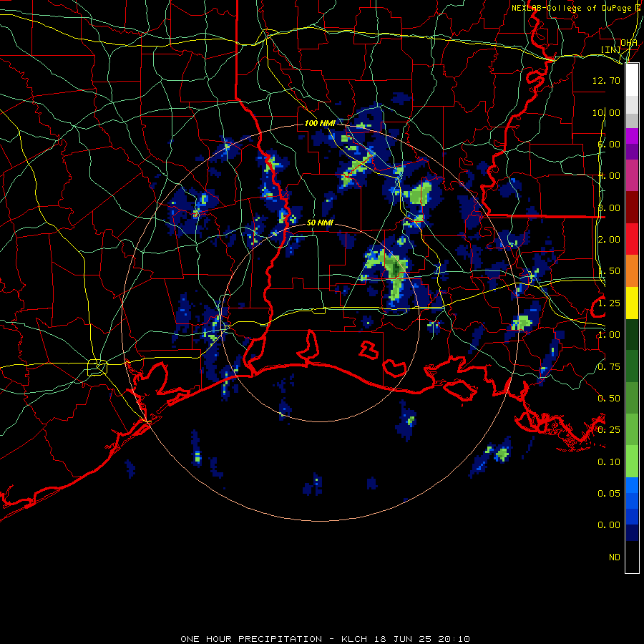644x644 pixels.
Task: Click the 12.70 legend value
Action: (x=606, y=80)
